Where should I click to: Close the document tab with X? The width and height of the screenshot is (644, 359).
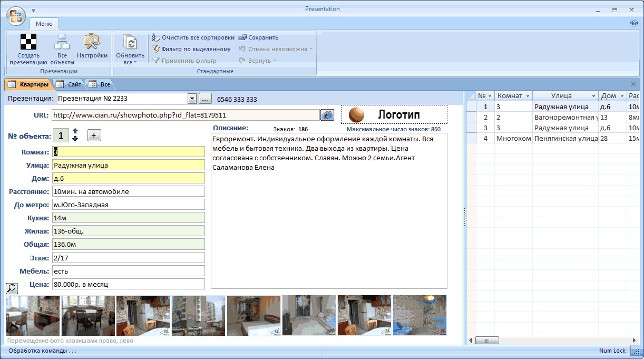click(633, 84)
